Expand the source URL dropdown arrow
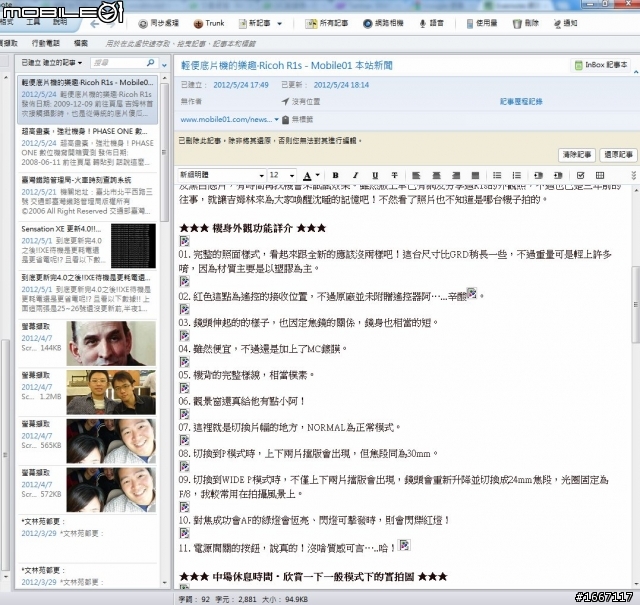Viewport: 640px width, 605px height. (x=277, y=120)
